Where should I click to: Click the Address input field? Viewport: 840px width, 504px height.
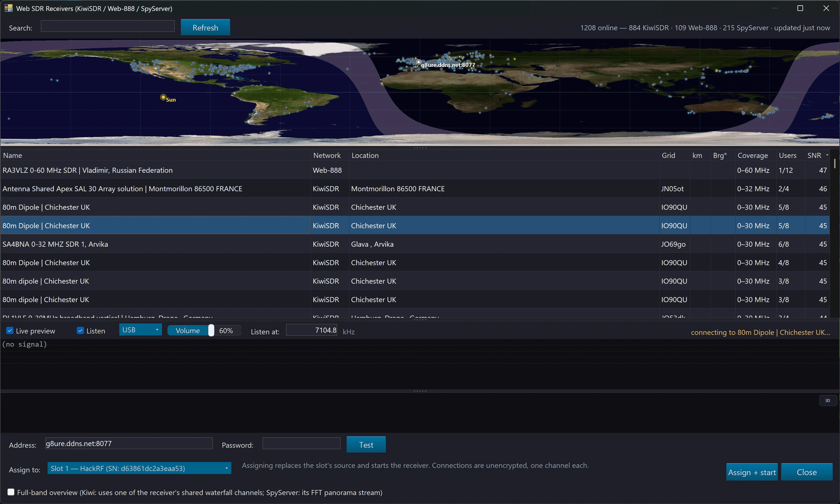[x=129, y=444]
